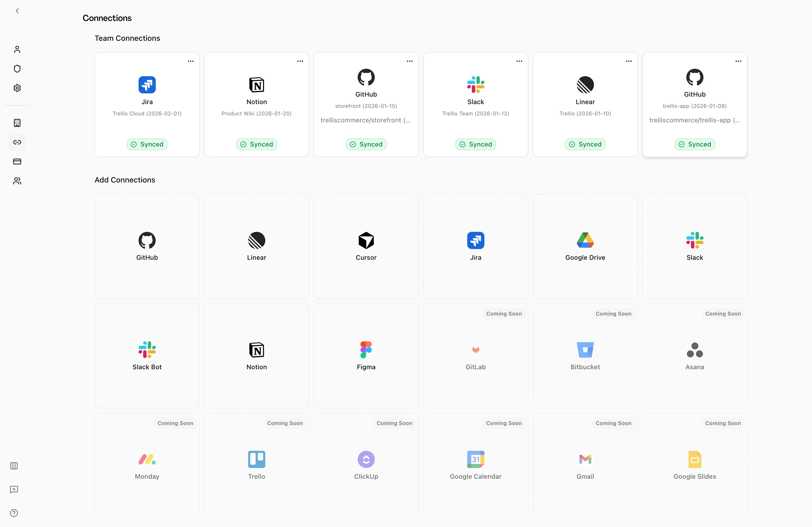Open the settings gear icon in the sidebar
This screenshot has width=812, height=527.
[x=17, y=88]
